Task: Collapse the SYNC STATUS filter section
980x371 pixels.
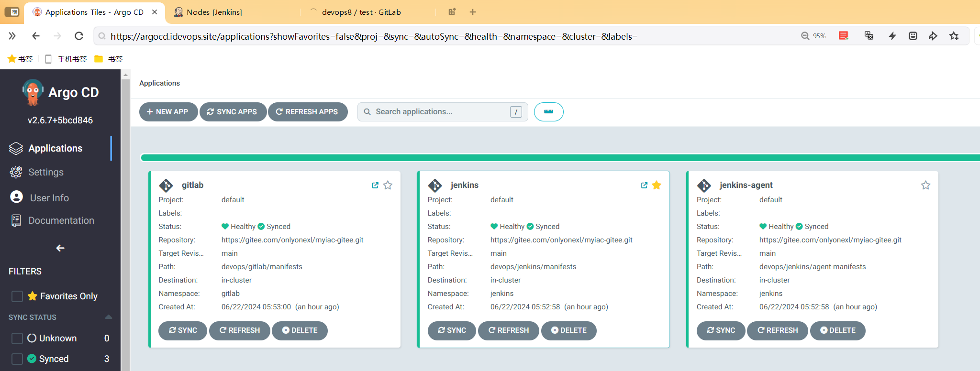Action: click(x=109, y=317)
